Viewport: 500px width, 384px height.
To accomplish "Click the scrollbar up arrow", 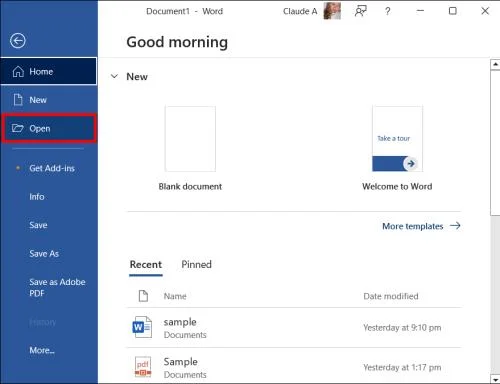I will [495, 64].
